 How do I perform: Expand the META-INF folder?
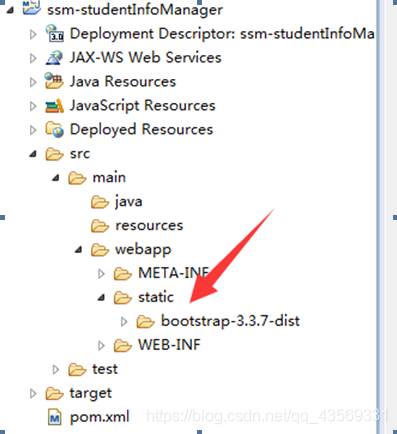[101, 274]
